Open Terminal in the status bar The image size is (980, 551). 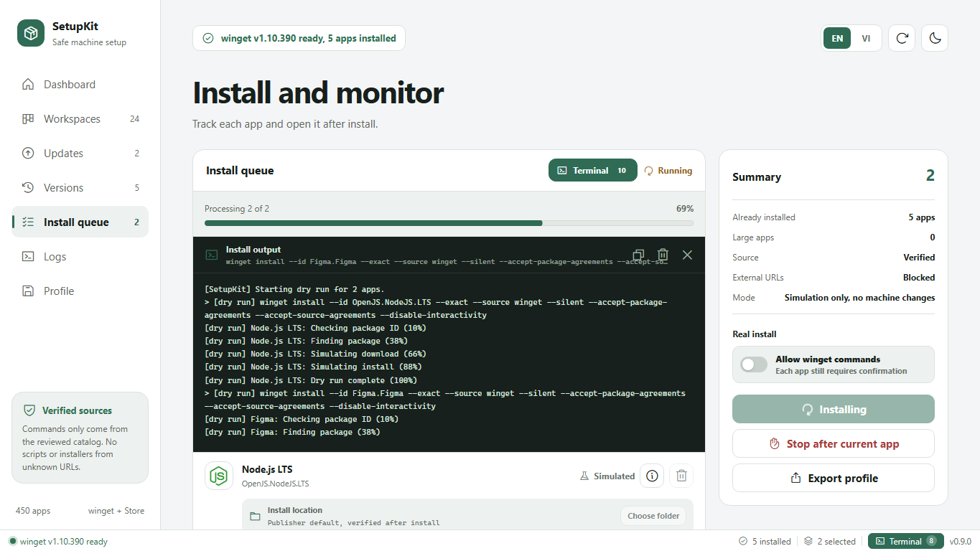(x=905, y=542)
